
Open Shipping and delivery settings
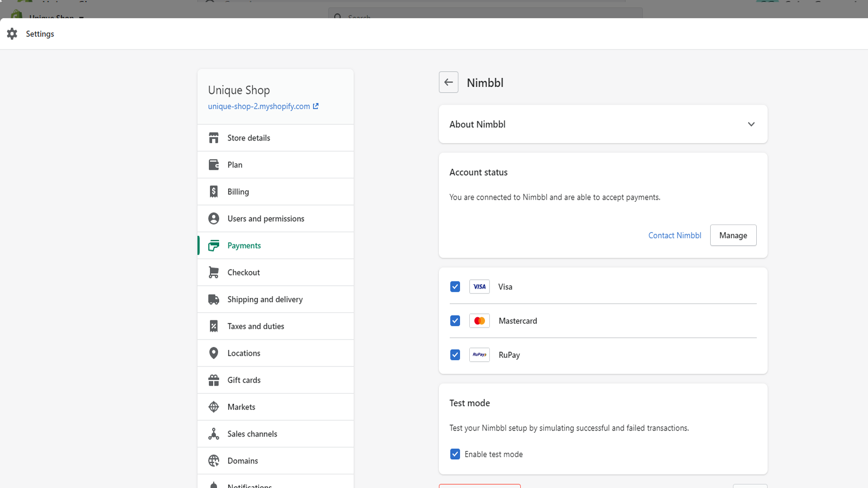[x=276, y=299]
